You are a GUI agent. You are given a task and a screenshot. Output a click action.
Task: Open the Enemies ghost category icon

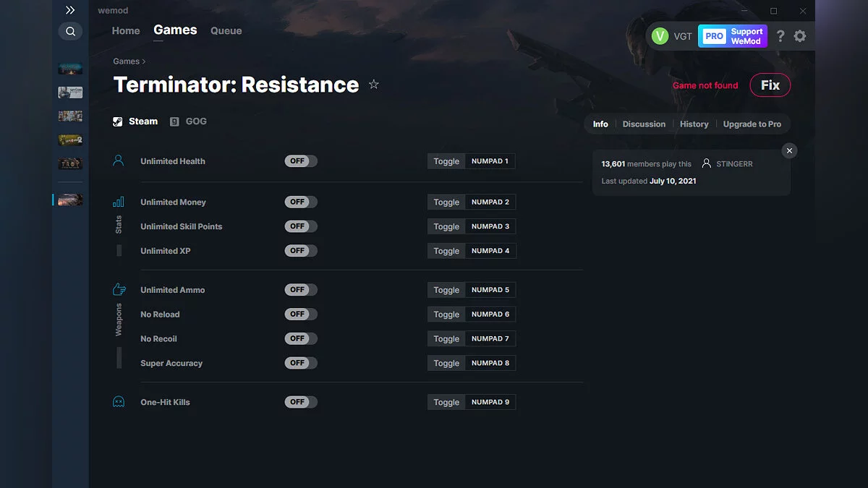coord(118,401)
